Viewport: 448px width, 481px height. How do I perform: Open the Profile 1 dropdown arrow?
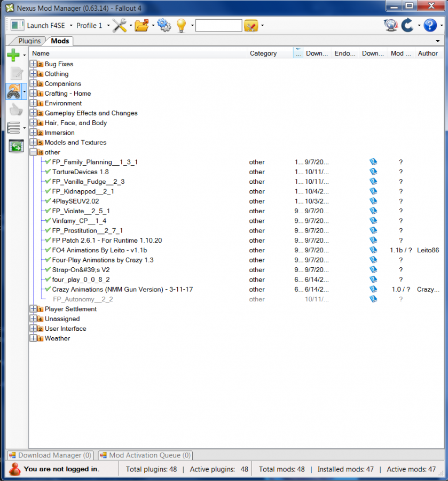(x=108, y=26)
